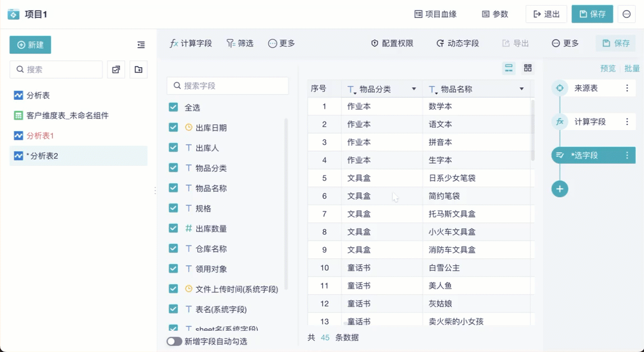Toggle the 全选 checkbox
644x352 pixels.
[173, 107]
